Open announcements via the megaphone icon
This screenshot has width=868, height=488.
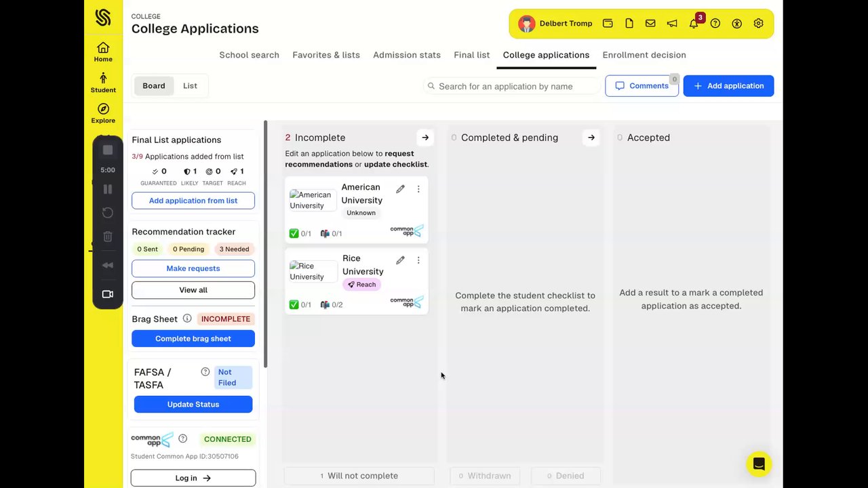pyautogui.click(x=672, y=24)
